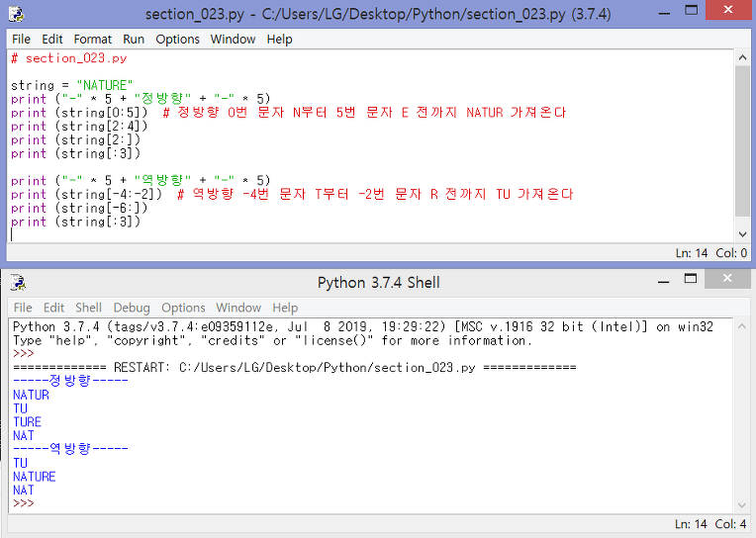Open Edit menu in Python Shell window

pos(53,308)
